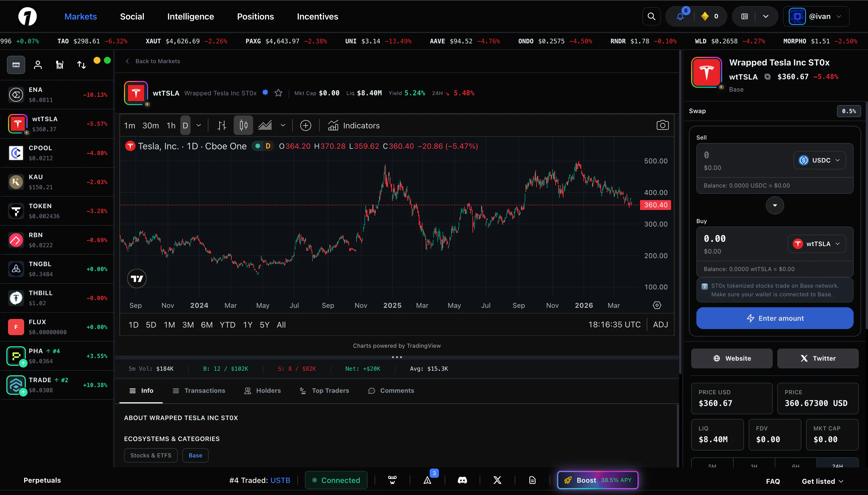Image resolution: width=868 pixels, height=495 pixels.
Task: Open alerts triangle icon with badge 3
Action: 428,480
